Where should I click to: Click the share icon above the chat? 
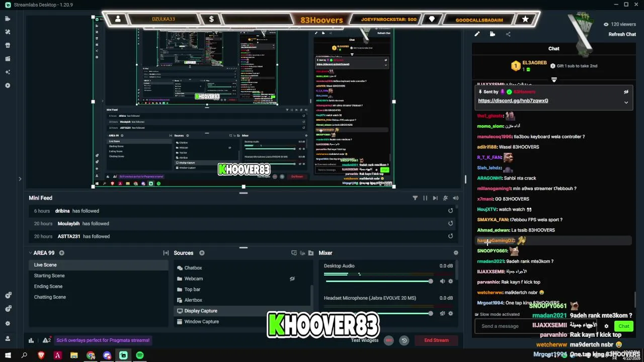(x=508, y=34)
